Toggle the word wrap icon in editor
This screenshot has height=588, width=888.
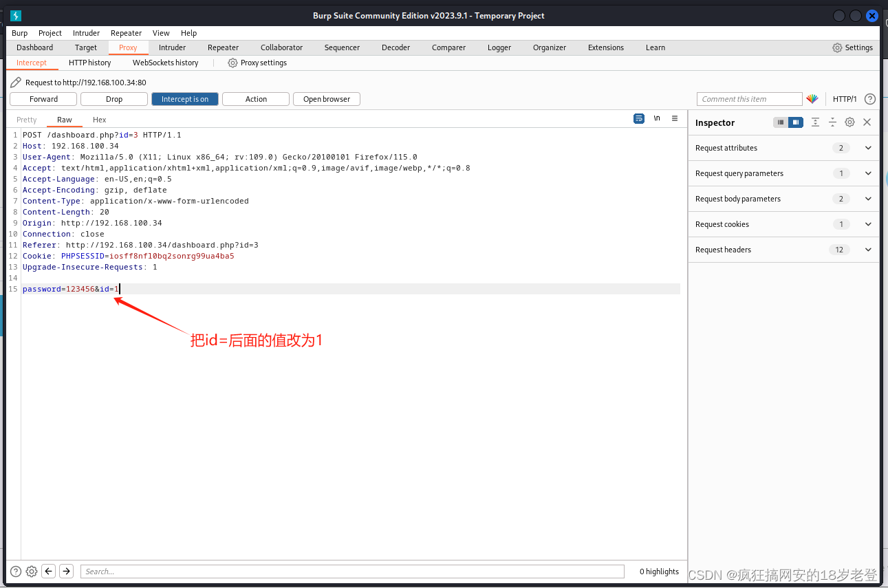(x=639, y=118)
